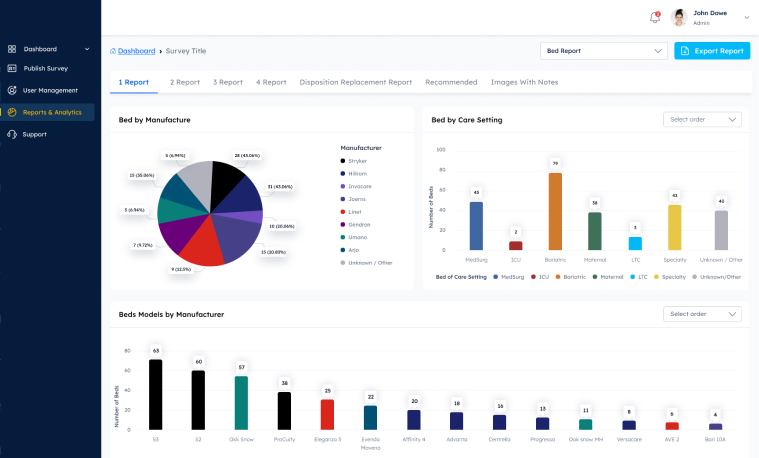Click the Reports & Analytics sidebar icon
The width and height of the screenshot is (759, 458).
(x=12, y=112)
